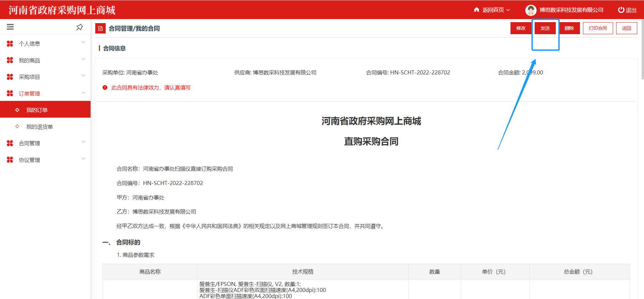Click the 总金额（元） column header
Image resolution: width=644 pixels, height=299 pixels.
(x=580, y=272)
